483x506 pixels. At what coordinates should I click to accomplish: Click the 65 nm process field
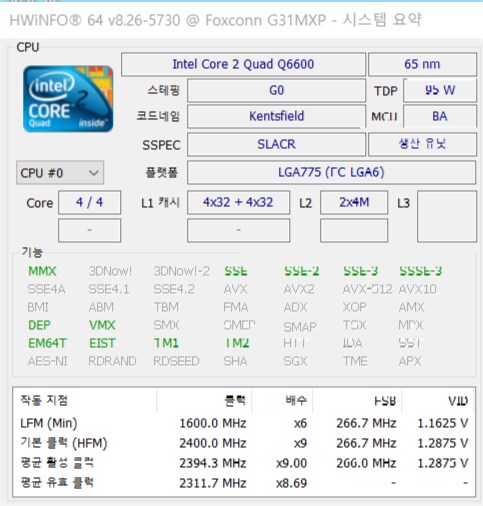(422, 64)
